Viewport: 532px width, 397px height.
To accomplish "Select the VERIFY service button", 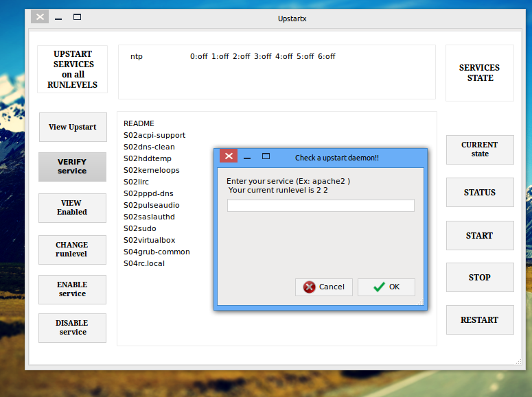I will [x=72, y=167].
